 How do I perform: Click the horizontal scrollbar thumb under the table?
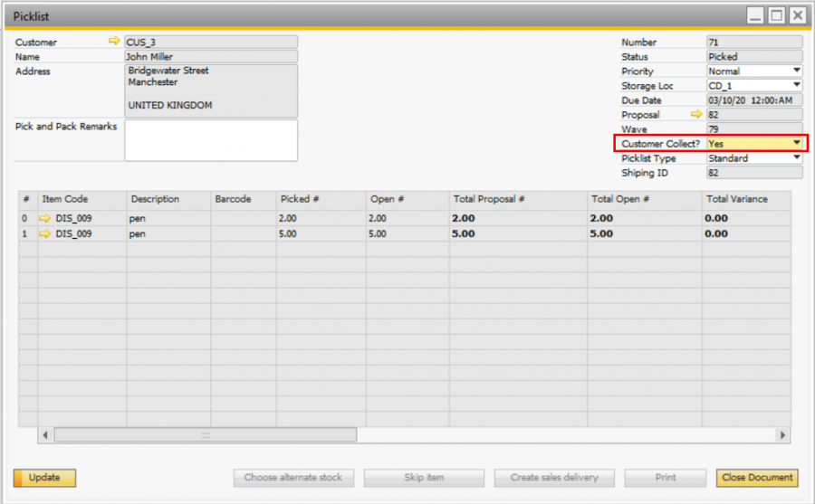[205, 435]
